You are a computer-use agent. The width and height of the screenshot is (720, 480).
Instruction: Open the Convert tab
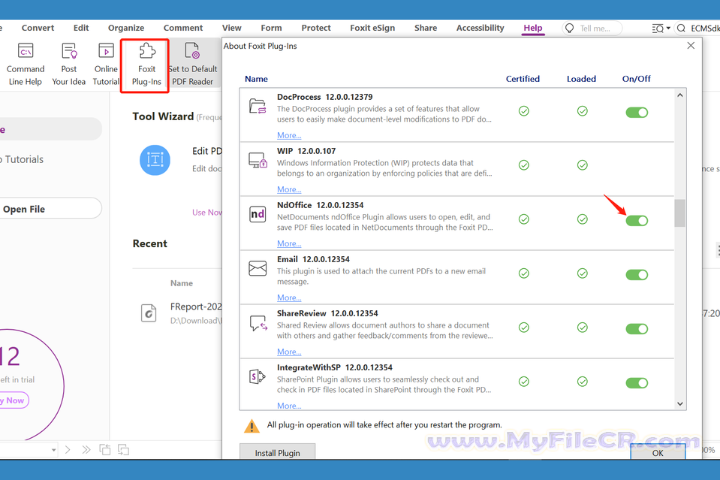point(38,28)
